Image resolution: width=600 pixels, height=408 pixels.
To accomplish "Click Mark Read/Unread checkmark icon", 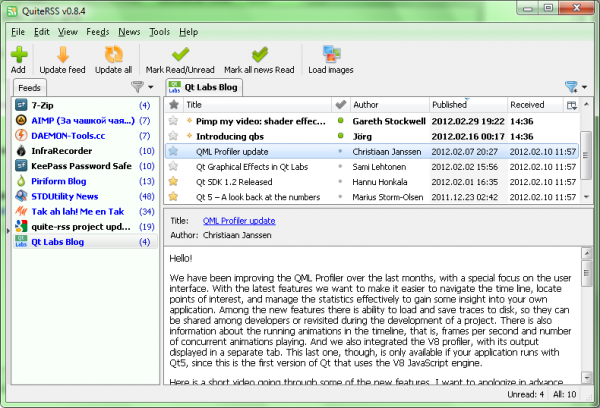I will pyautogui.click(x=181, y=54).
